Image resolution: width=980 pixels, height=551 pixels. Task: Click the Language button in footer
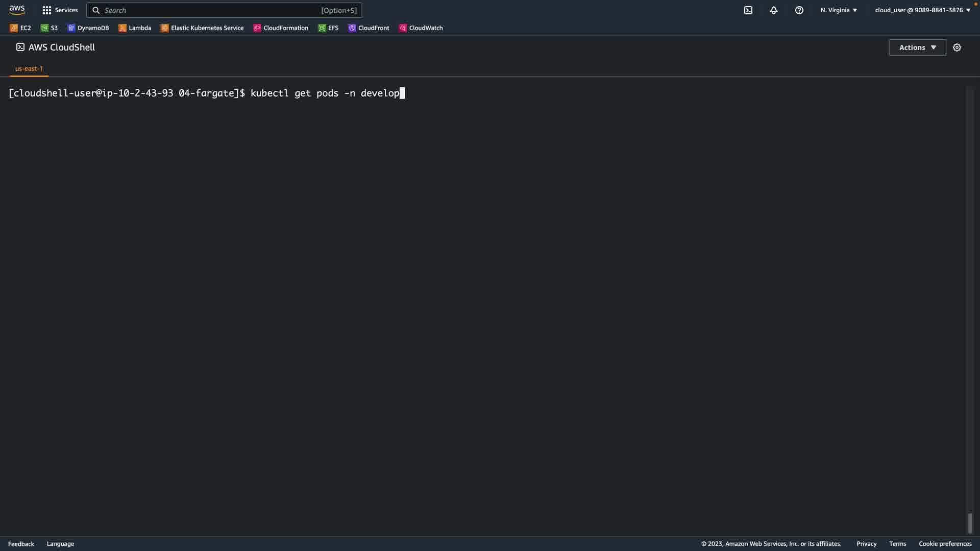[x=60, y=544]
